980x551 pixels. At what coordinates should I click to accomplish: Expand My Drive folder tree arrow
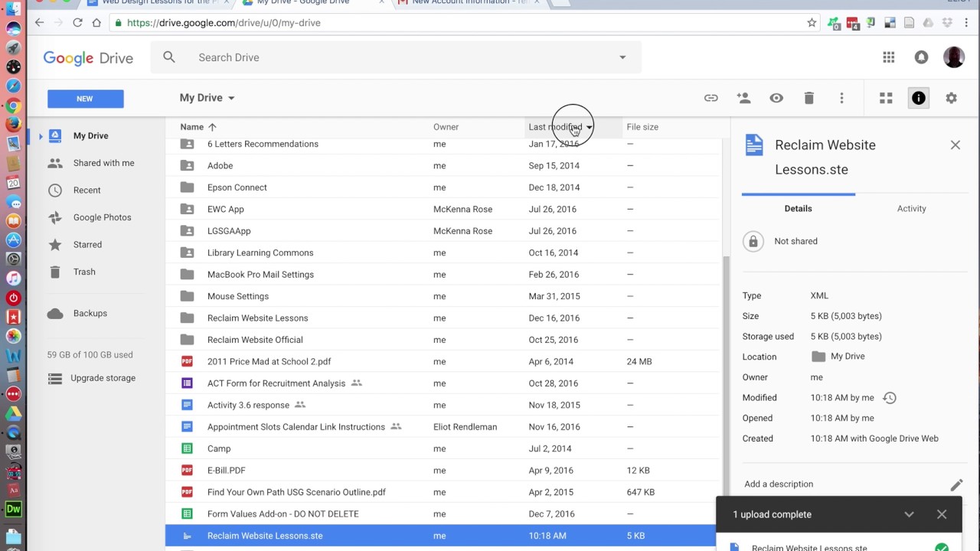click(x=41, y=136)
